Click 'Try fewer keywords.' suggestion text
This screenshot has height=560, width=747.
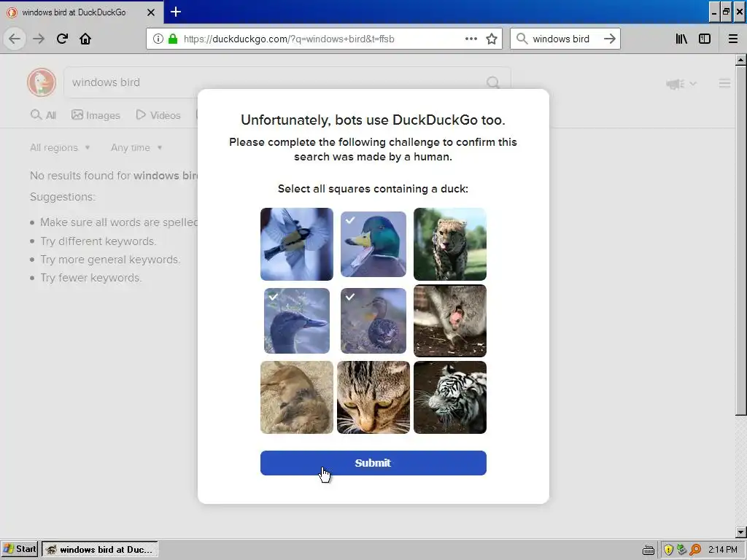91,278
